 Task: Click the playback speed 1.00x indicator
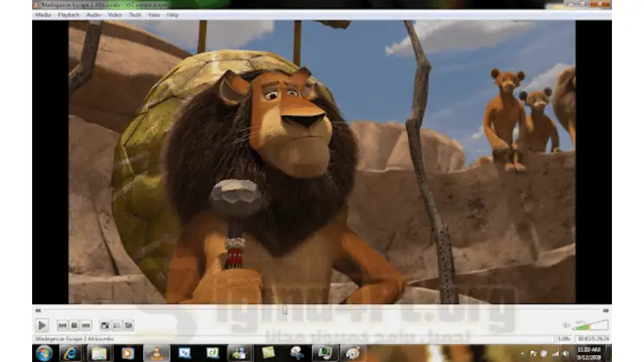564,339
